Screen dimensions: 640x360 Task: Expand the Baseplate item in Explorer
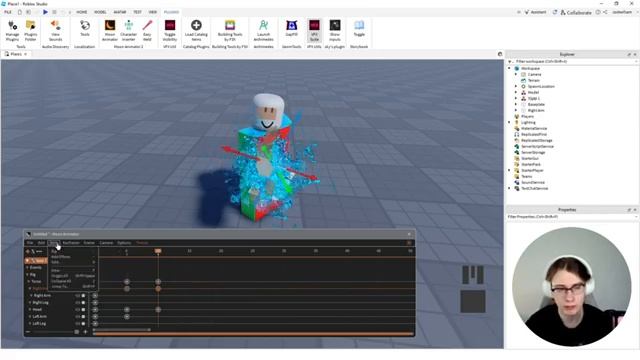(x=516, y=104)
